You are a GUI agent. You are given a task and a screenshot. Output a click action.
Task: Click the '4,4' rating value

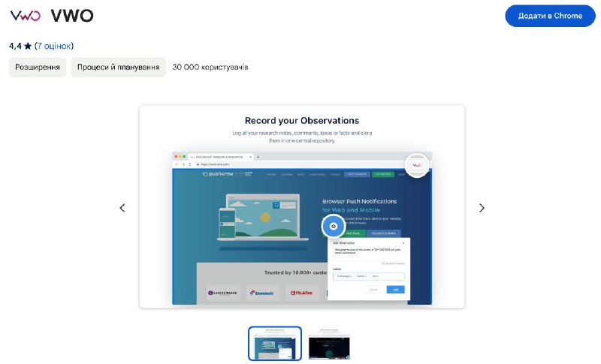[x=15, y=47]
